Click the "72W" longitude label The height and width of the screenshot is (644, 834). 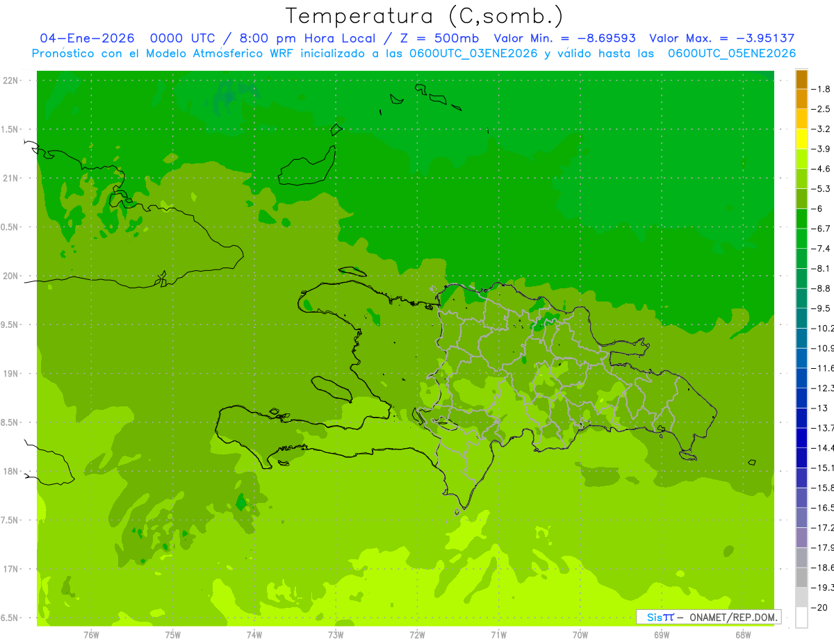coord(417,635)
